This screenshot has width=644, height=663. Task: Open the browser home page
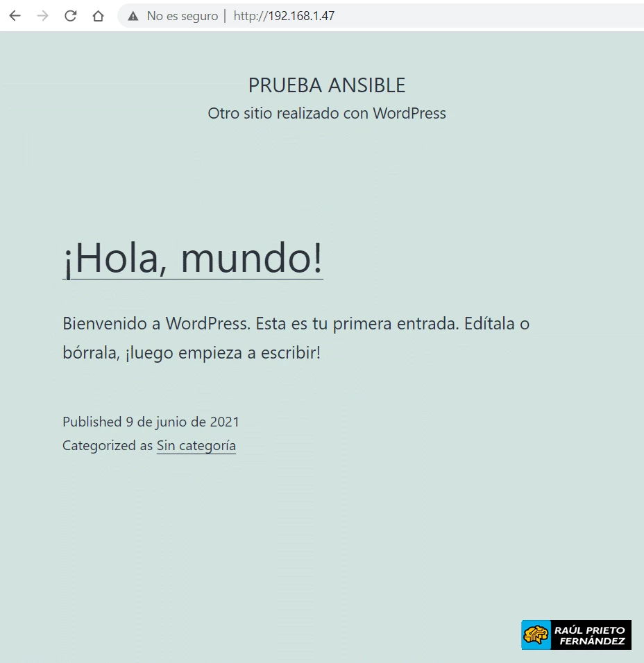(98, 15)
